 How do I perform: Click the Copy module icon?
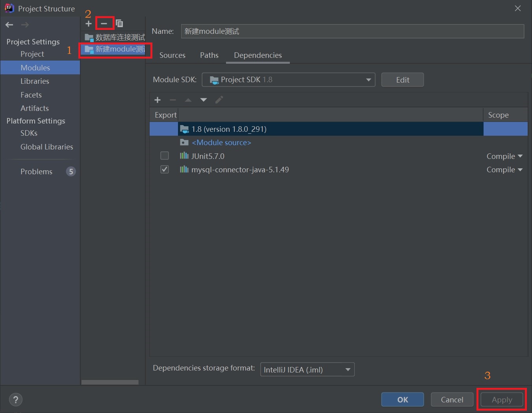click(119, 24)
